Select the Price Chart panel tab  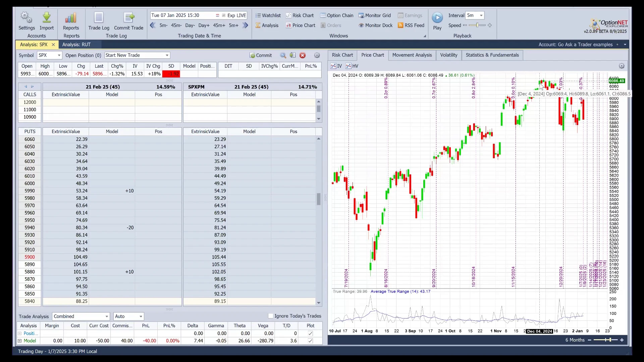(373, 55)
